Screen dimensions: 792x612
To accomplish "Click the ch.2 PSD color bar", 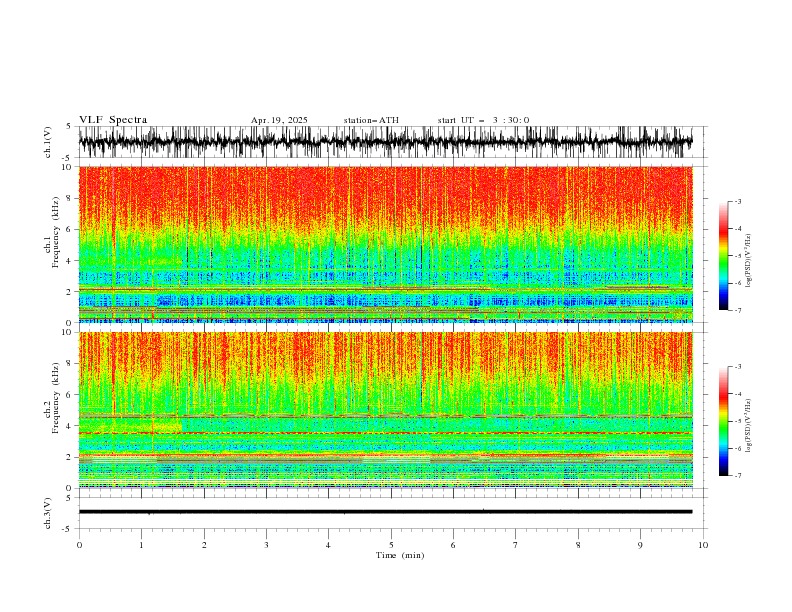I will click(x=723, y=421).
